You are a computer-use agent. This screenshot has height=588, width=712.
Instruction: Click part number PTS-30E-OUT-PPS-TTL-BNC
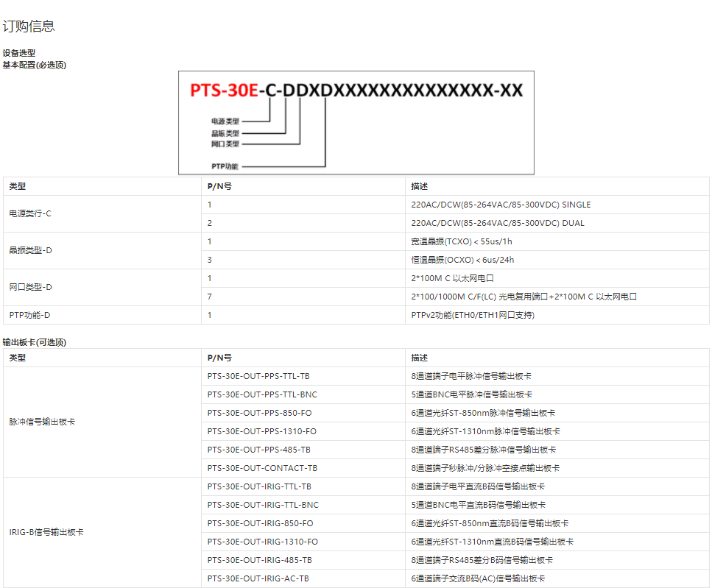pos(262,394)
